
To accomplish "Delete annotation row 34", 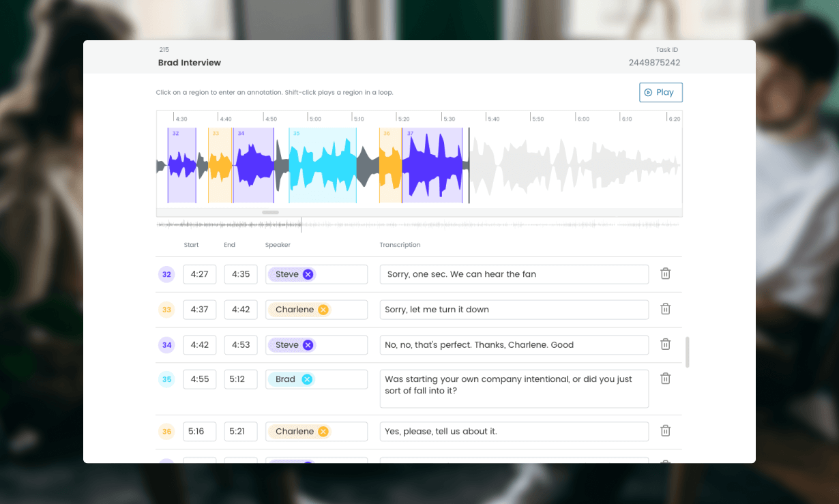I will (x=666, y=344).
